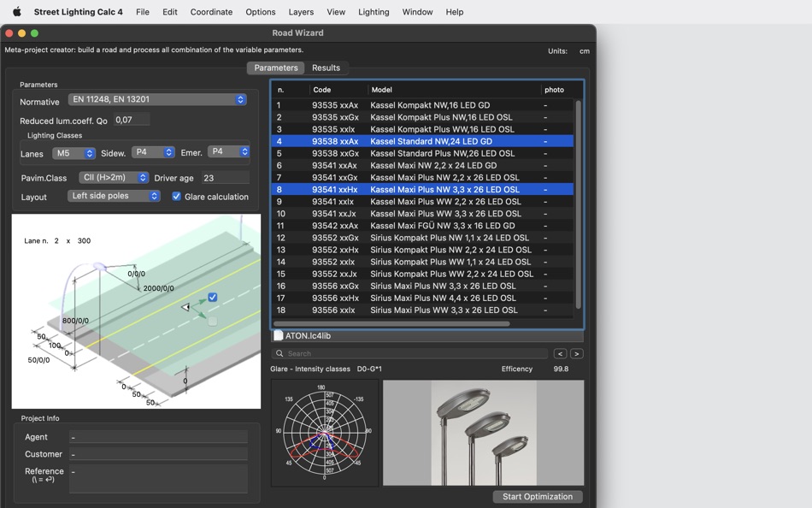The image size is (812, 508).
Task: Click the luminaire head in road diagram
Action: (99, 267)
